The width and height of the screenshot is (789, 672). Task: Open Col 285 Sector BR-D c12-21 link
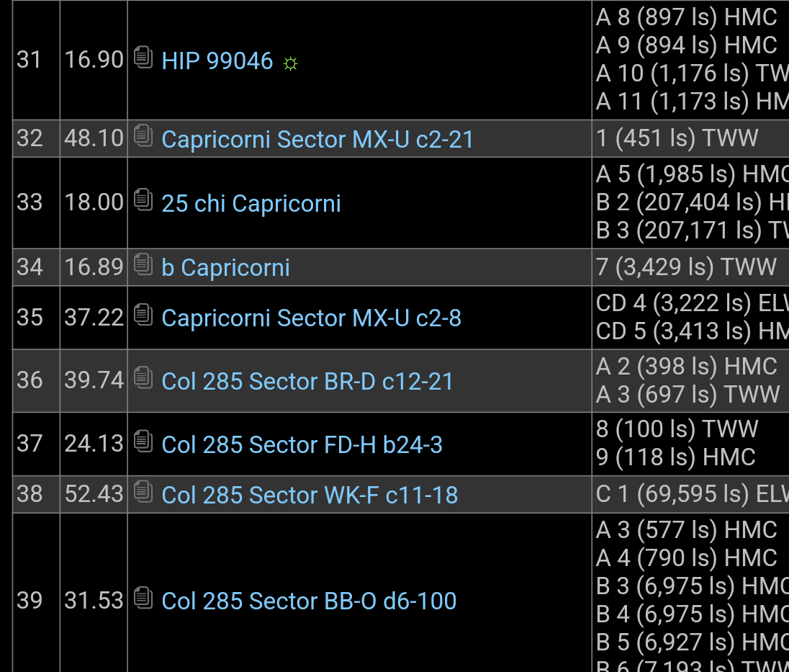pyautogui.click(x=307, y=382)
